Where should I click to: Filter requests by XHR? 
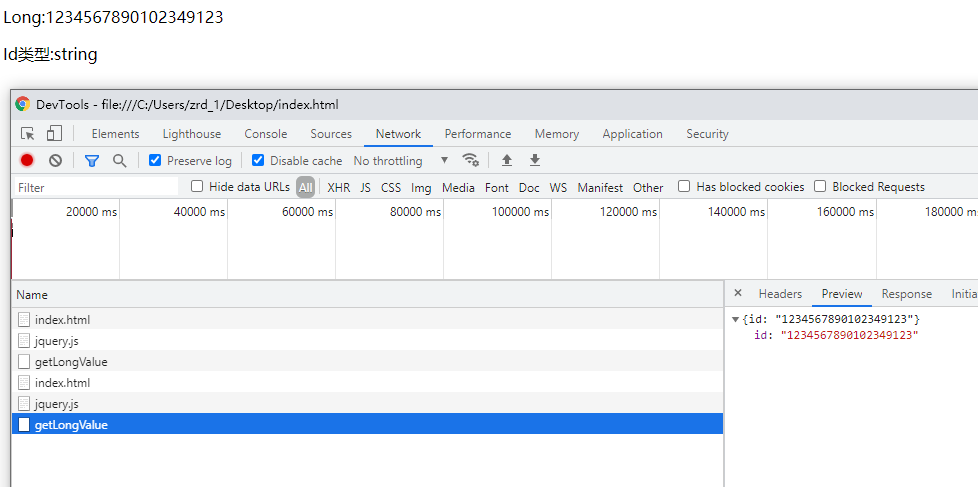pyautogui.click(x=339, y=187)
